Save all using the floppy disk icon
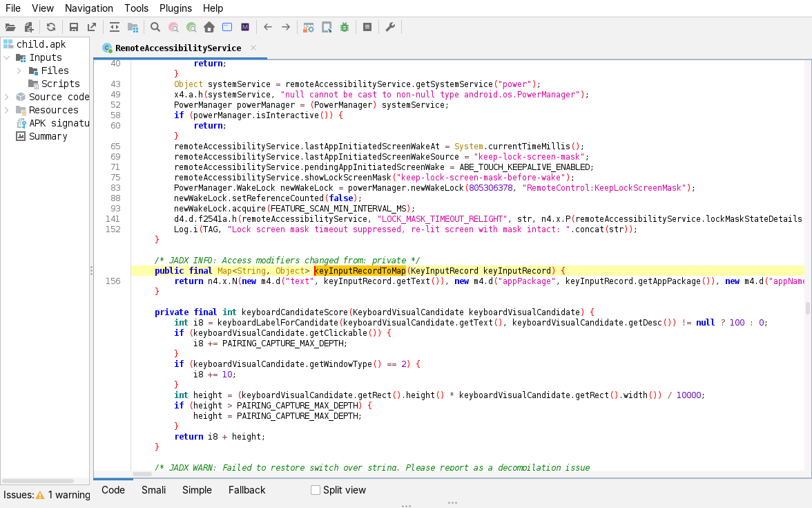This screenshot has height=508, width=812. 73,28
